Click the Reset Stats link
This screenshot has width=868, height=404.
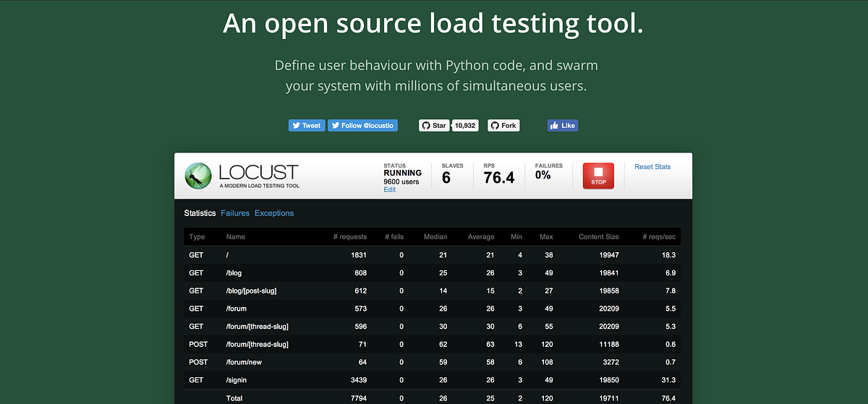coord(652,167)
